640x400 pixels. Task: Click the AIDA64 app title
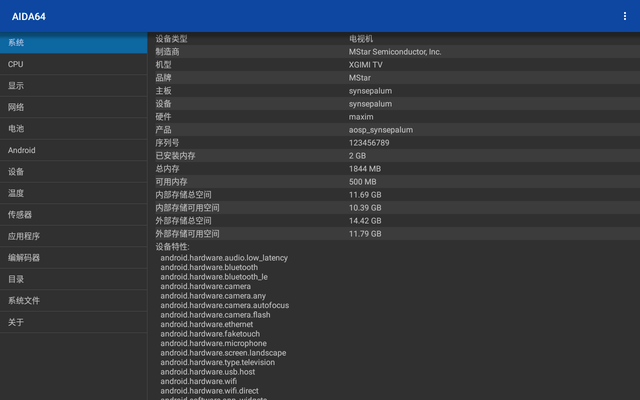pos(28,17)
